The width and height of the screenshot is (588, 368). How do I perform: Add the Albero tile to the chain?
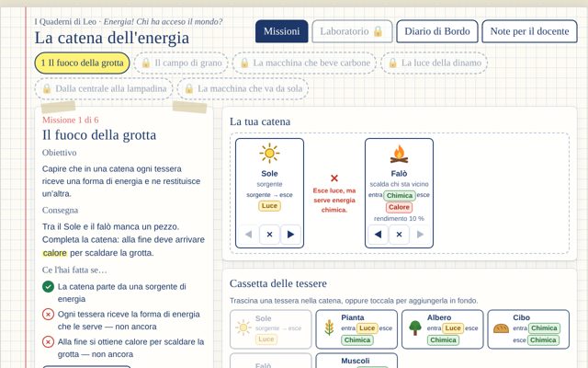coord(442,329)
